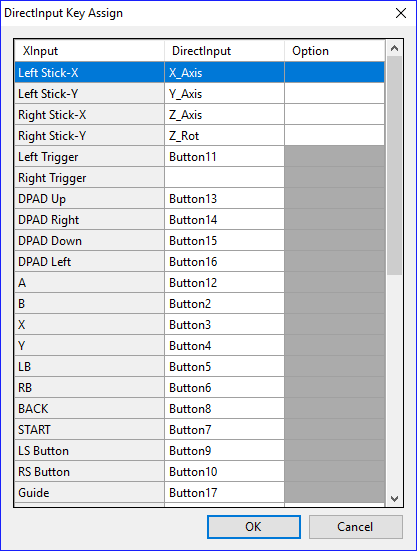Image resolution: width=417 pixels, height=551 pixels.
Task: Click the Option cell for Right Stick-X
Action: click(334, 115)
